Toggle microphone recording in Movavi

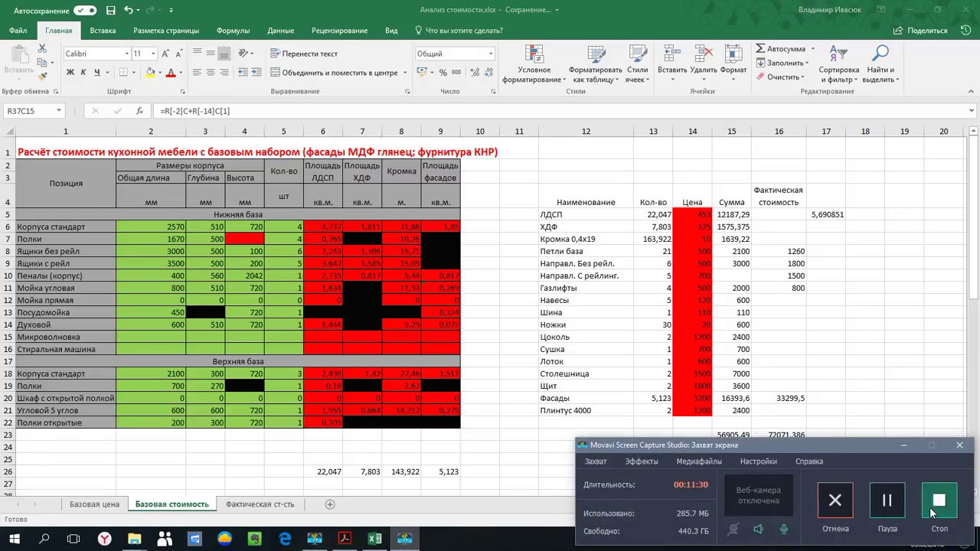(784, 529)
